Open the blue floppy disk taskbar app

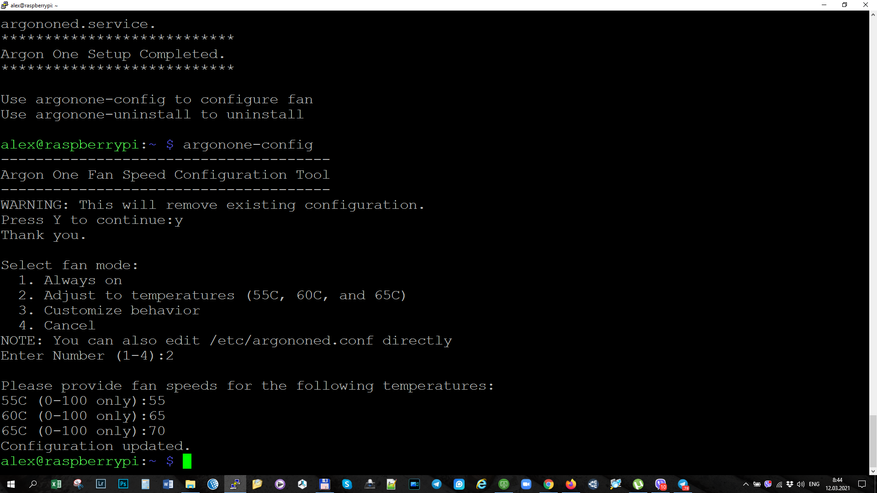[x=324, y=484]
